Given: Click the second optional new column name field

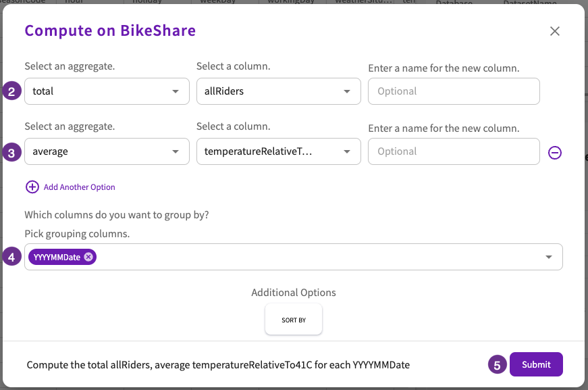Looking at the screenshot, I should [454, 151].
